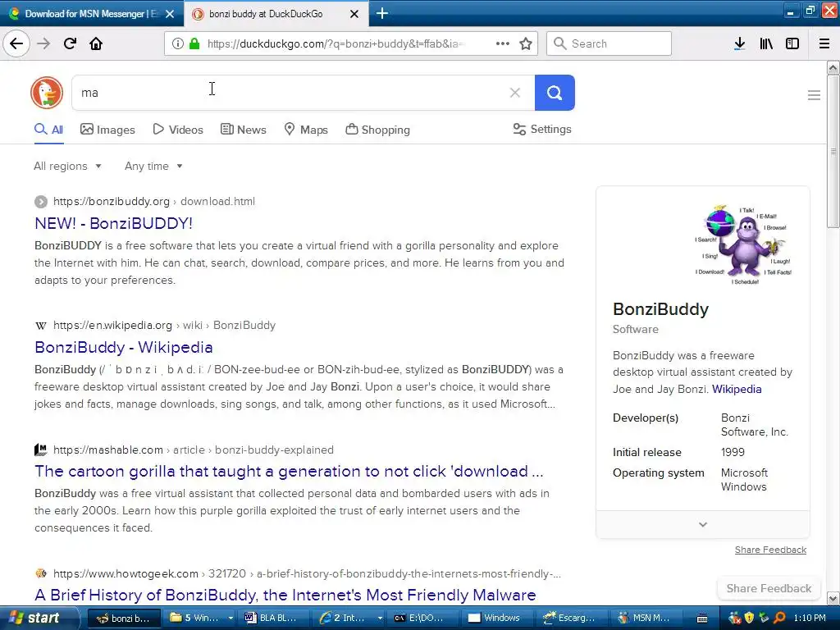Expand the All regions dropdown
Screen dimensions: 840x630
(67, 166)
